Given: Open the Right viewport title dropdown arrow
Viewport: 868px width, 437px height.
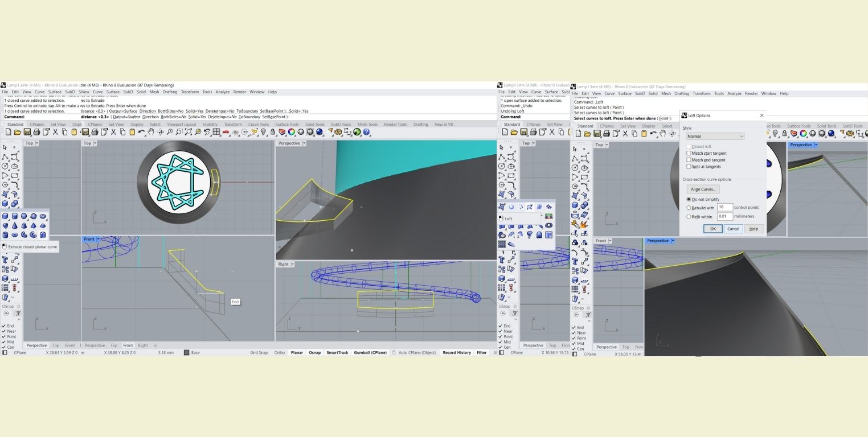Looking at the screenshot, I should (x=292, y=264).
